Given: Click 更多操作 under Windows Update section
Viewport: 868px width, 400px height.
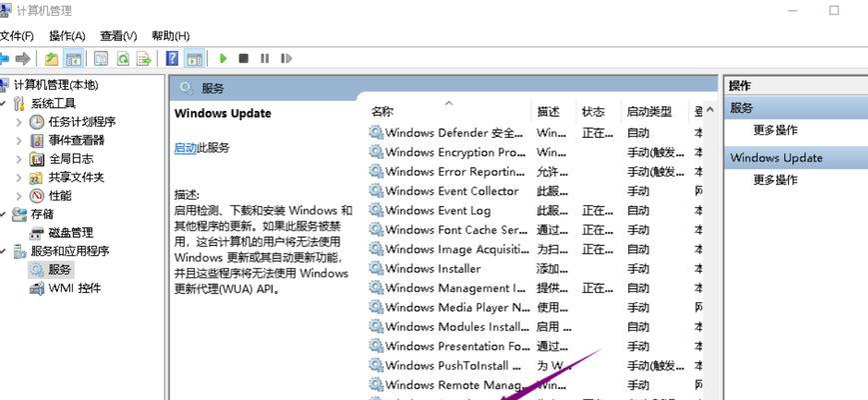Looking at the screenshot, I should coord(775,180).
